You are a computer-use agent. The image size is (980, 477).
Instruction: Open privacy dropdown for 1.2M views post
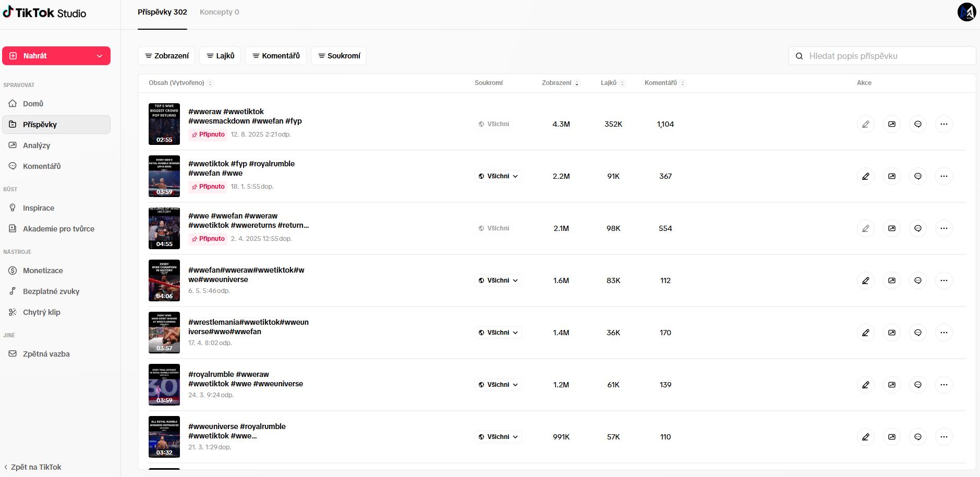coord(498,385)
